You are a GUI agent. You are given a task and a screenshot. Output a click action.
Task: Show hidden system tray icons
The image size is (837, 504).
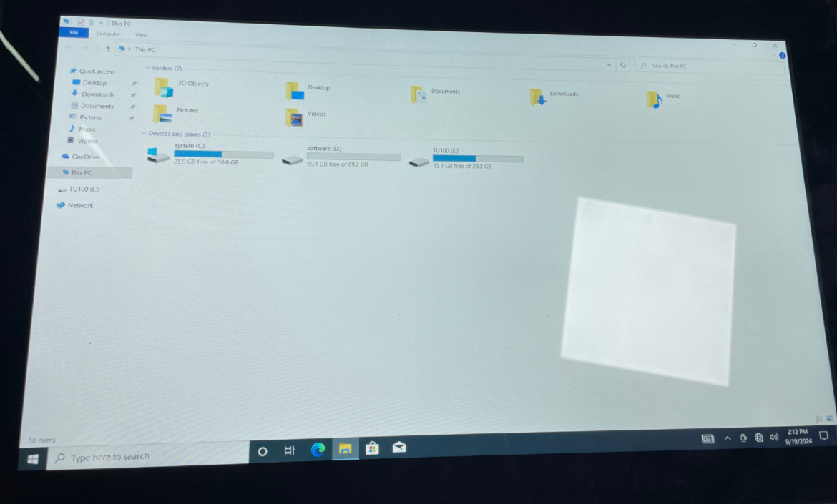[728, 438]
